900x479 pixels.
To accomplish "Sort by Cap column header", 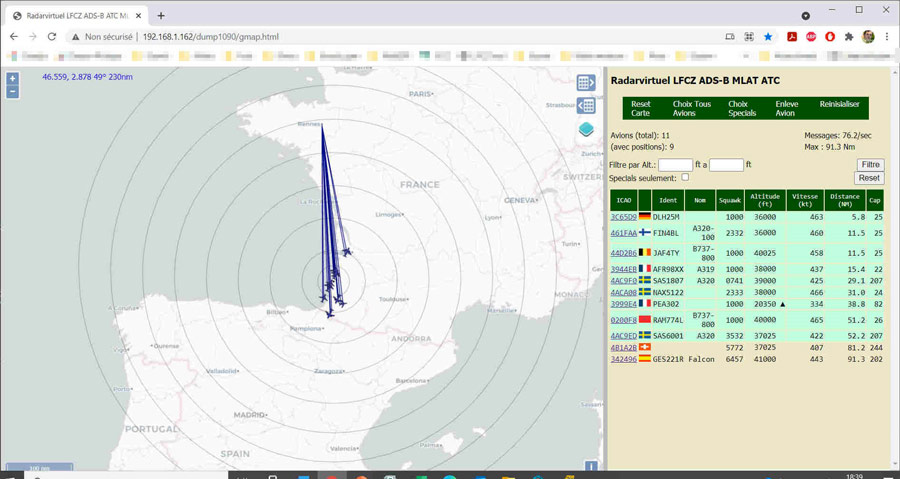I will [x=875, y=200].
